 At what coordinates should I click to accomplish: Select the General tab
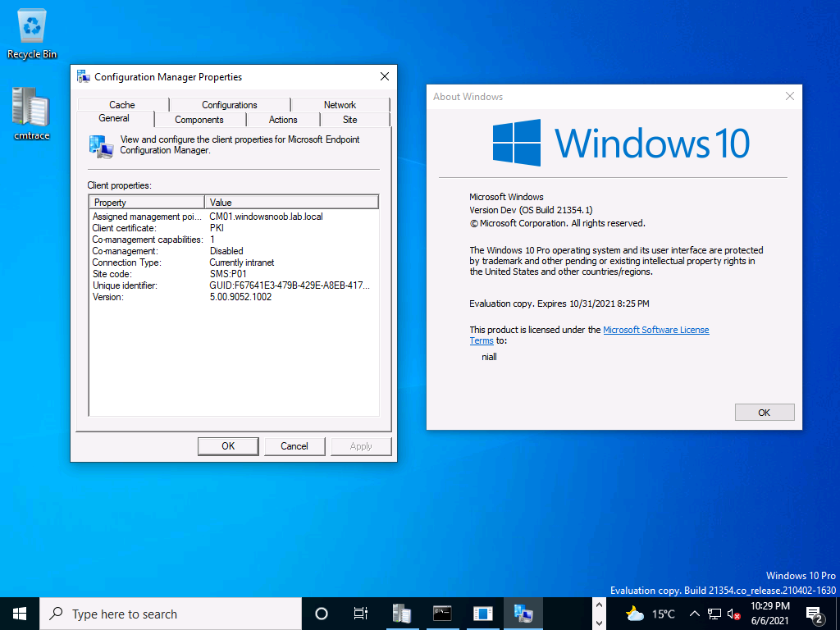point(114,118)
